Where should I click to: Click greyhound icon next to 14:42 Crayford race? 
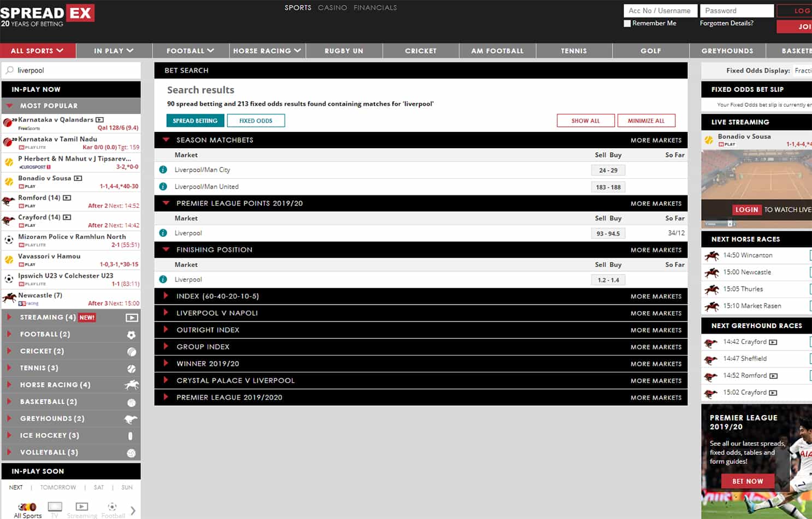(711, 342)
